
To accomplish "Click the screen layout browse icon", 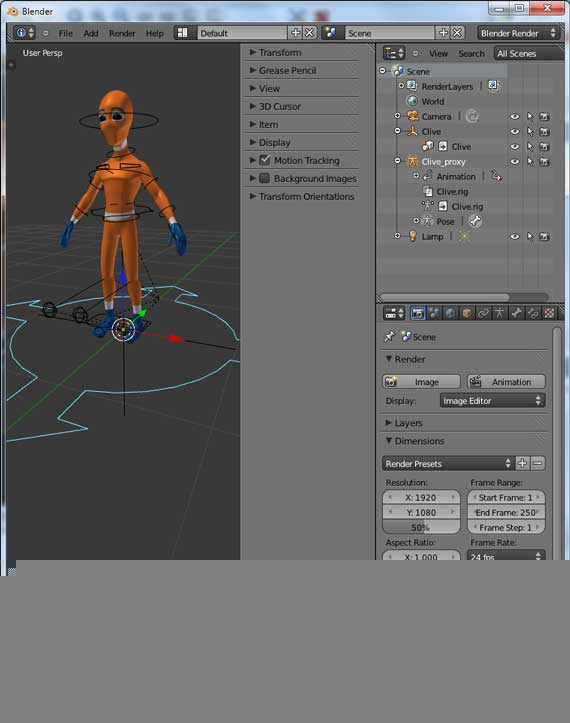I will [183, 33].
